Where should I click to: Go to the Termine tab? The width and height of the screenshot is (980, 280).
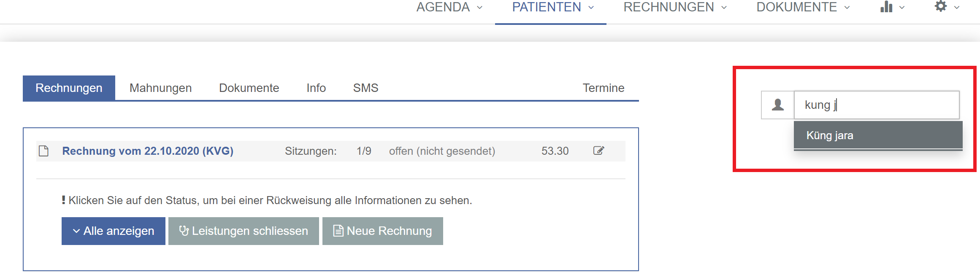(604, 88)
